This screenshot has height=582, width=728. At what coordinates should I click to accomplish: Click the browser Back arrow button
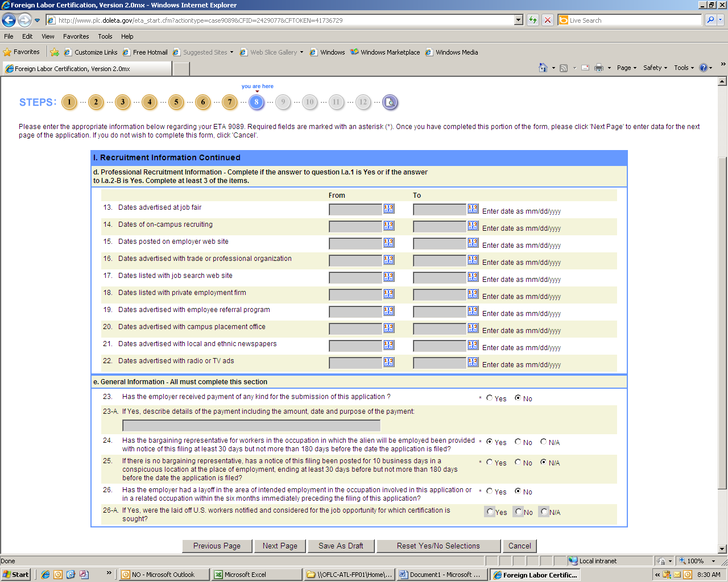pyautogui.click(x=9, y=20)
